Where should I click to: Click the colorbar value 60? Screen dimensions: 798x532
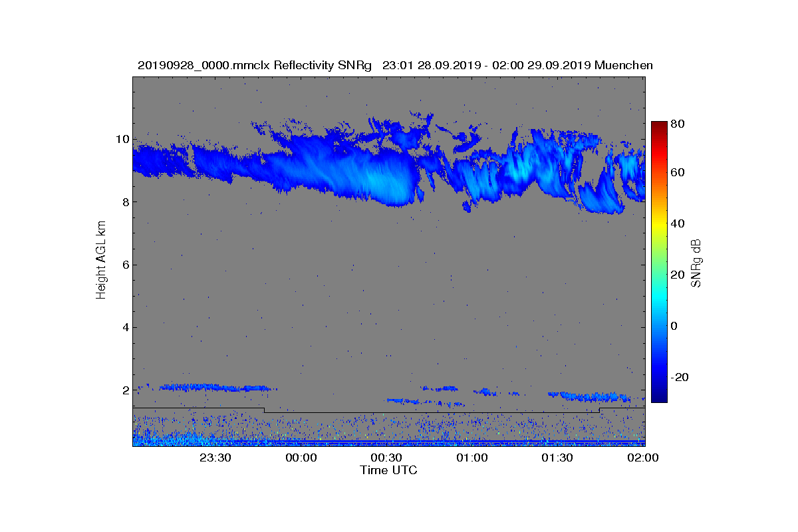click(678, 173)
